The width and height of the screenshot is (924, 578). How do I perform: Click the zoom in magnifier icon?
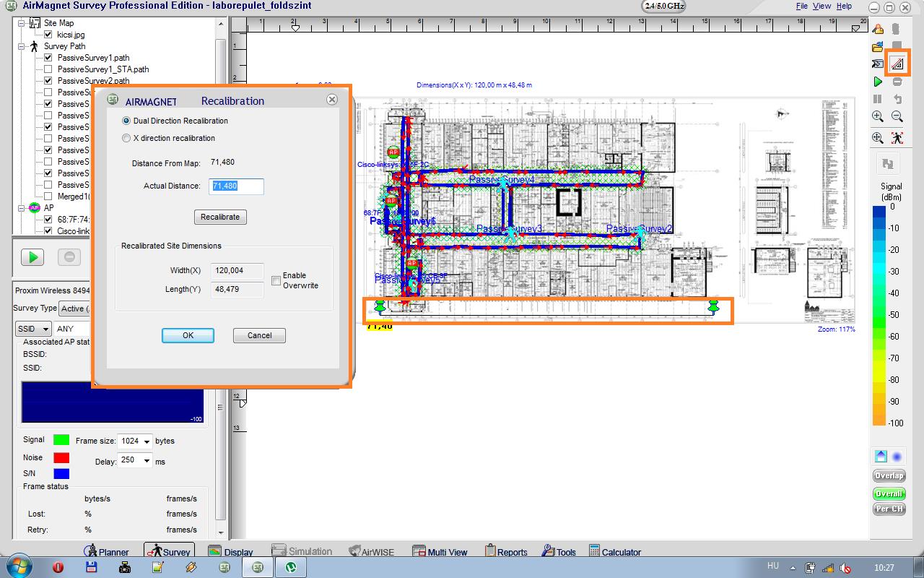coord(878,116)
